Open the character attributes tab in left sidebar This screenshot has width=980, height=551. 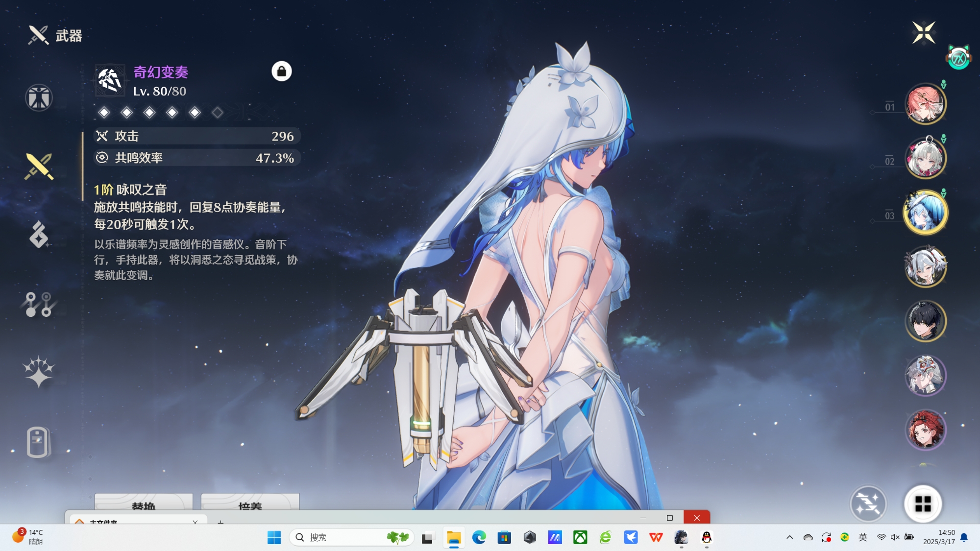pyautogui.click(x=39, y=97)
